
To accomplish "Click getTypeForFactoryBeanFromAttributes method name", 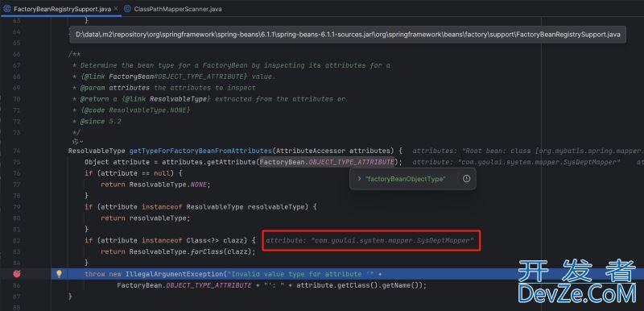I will point(200,151).
